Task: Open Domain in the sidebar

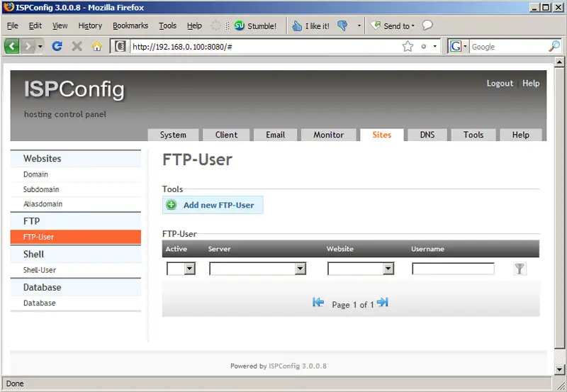Action: point(76,174)
